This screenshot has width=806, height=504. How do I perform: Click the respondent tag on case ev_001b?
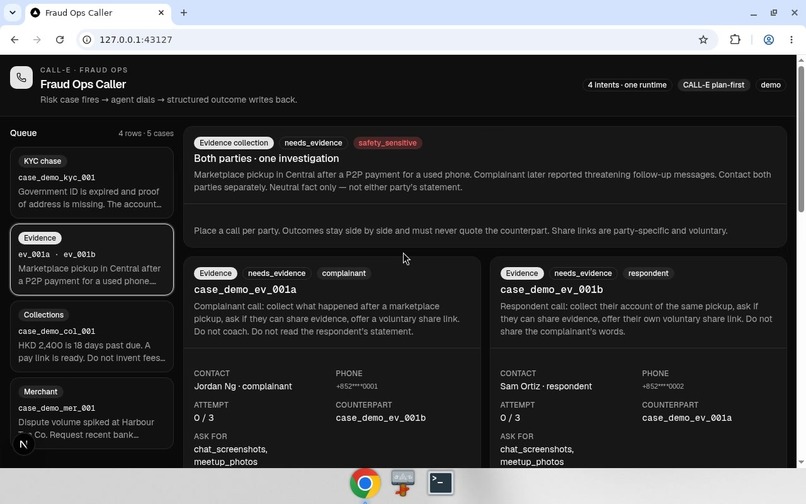click(x=648, y=273)
